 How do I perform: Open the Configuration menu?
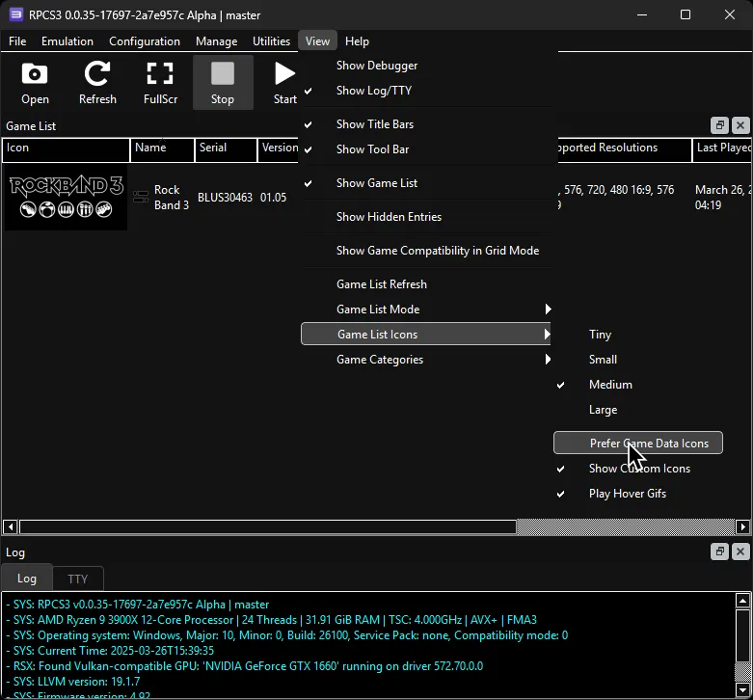click(x=145, y=41)
